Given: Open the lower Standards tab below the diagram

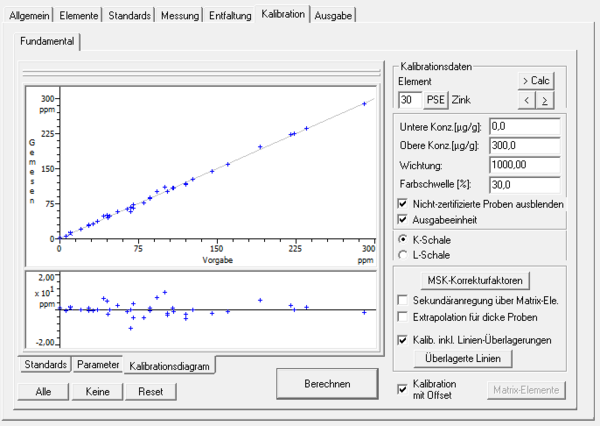Looking at the screenshot, I should tap(46, 364).
